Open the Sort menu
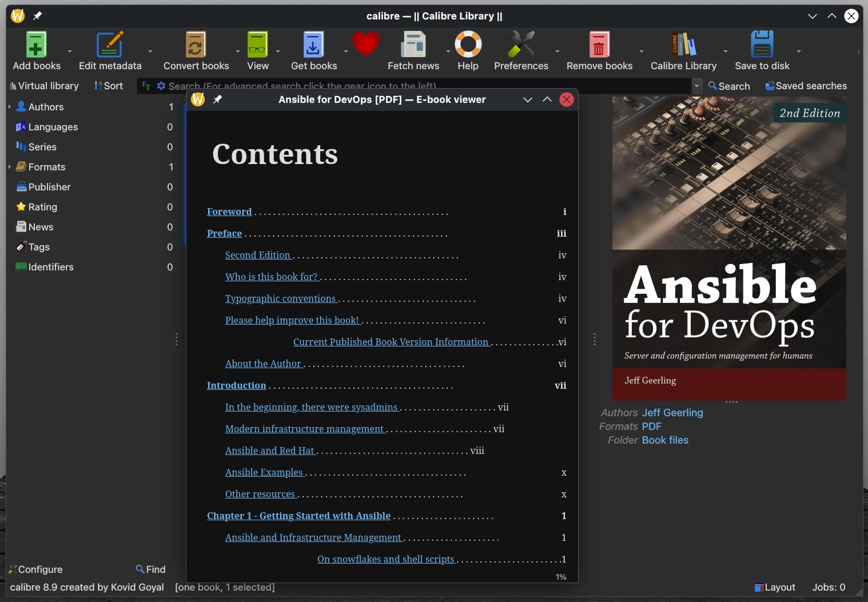Image resolution: width=868 pixels, height=602 pixels. coord(109,86)
